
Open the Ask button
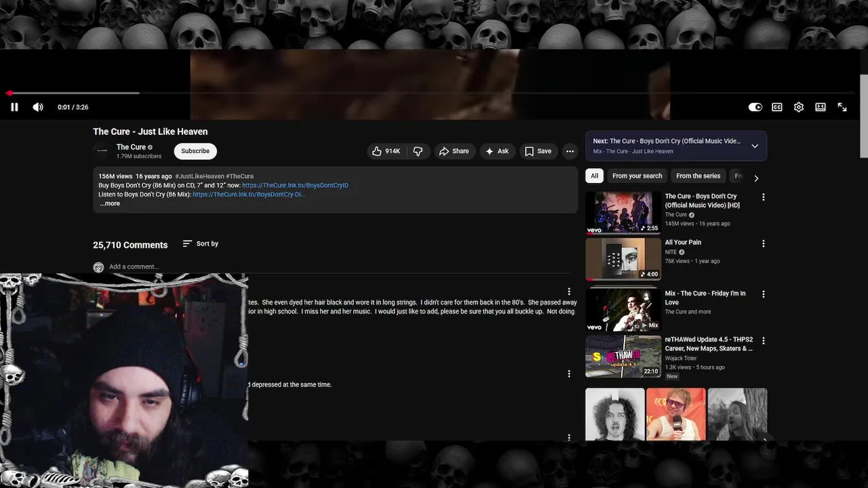click(x=497, y=151)
